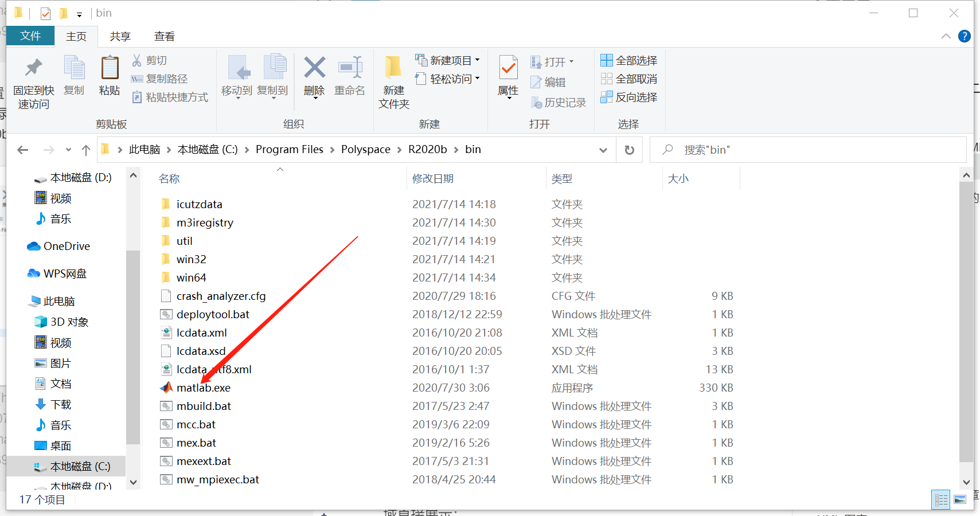Switch to the View (查看) tab
The height and width of the screenshot is (516, 980).
[165, 36]
